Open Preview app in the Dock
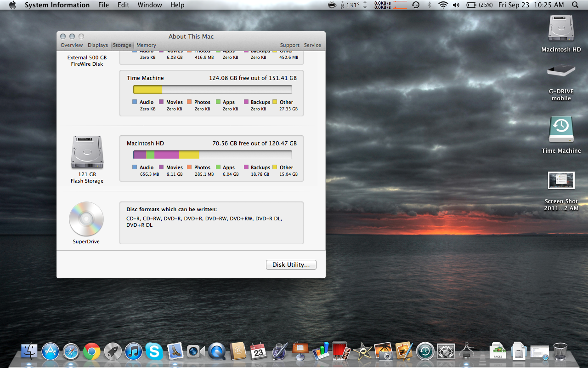The width and height of the screenshot is (588, 368). [404, 352]
